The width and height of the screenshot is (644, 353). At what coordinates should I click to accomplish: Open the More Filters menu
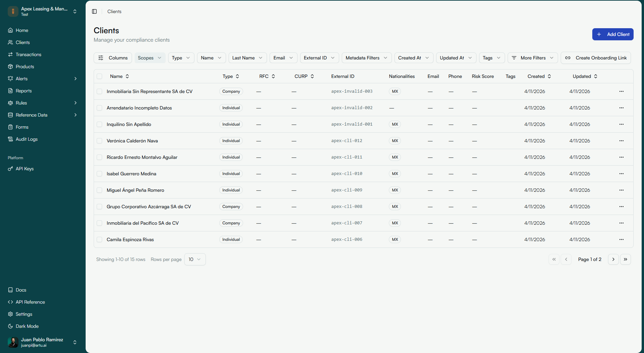point(533,58)
